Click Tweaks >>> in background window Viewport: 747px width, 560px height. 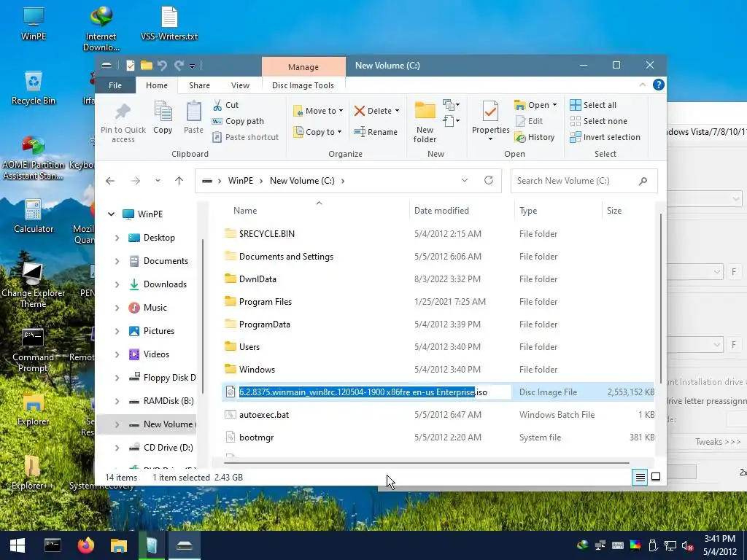718,441
